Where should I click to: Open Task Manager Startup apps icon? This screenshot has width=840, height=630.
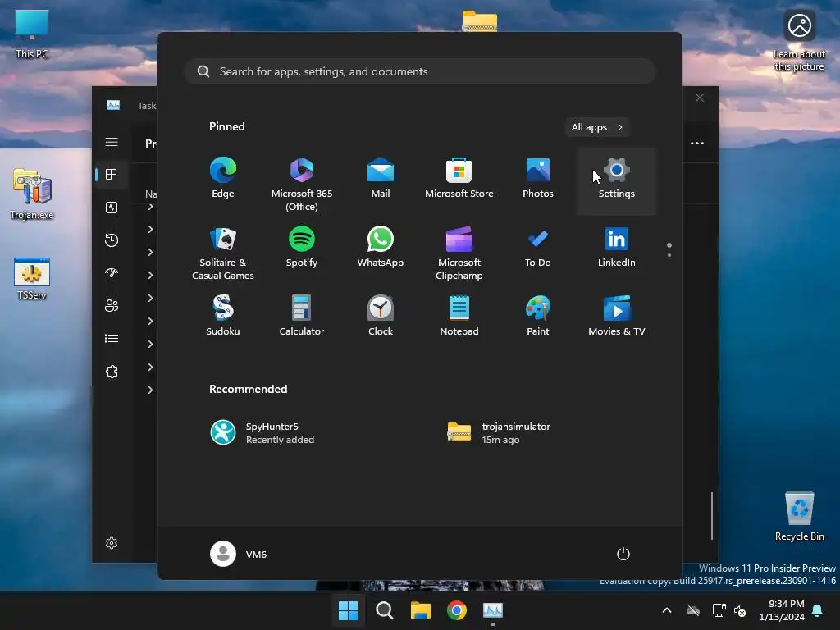(x=112, y=272)
